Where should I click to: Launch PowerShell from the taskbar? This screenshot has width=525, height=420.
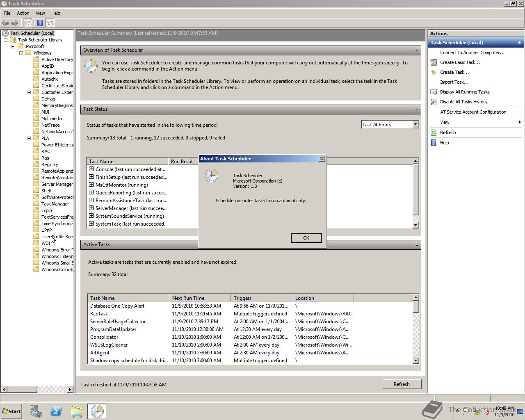click(x=56, y=411)
